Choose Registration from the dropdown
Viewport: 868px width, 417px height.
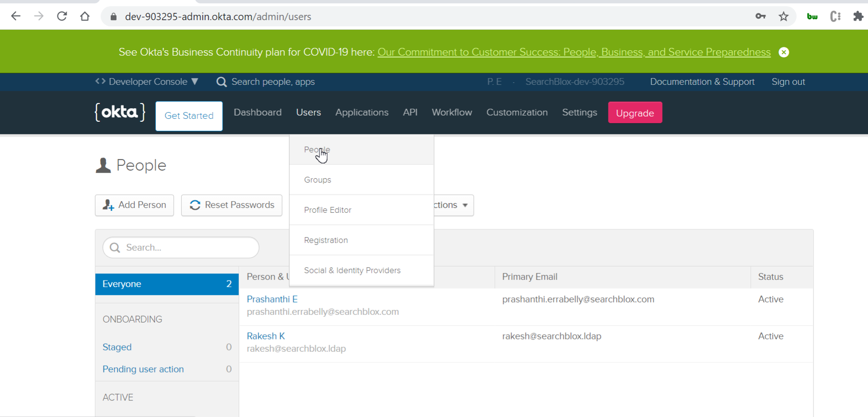click(362, 240)
